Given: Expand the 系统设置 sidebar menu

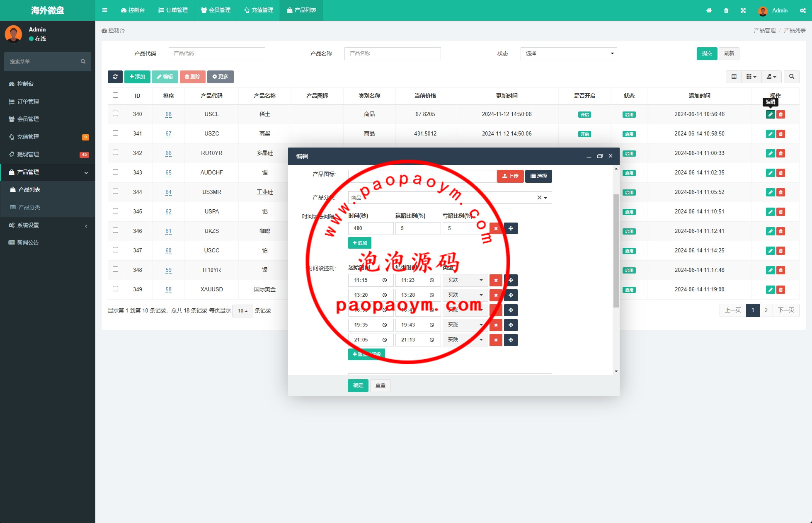Looking at the screenshot, I should [x=48, y=225].
